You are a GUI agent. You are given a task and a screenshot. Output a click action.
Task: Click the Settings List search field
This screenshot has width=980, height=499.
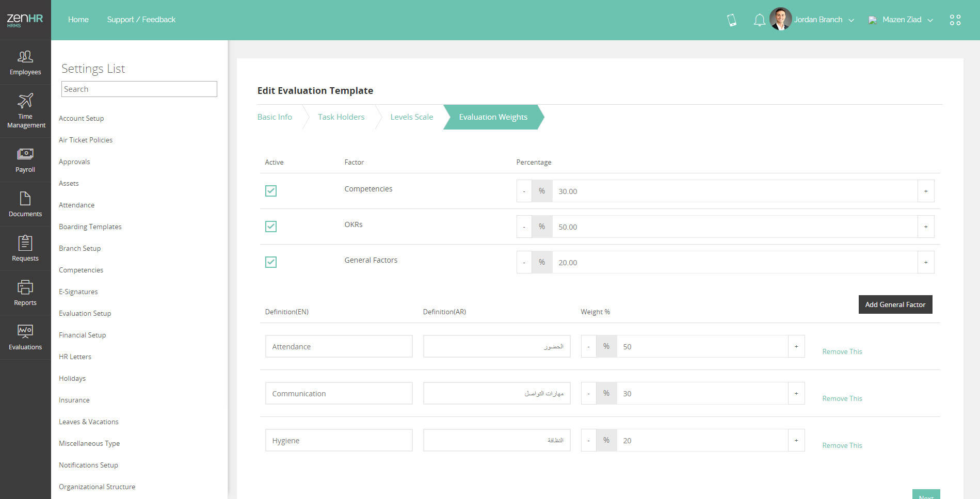(139, 89)
